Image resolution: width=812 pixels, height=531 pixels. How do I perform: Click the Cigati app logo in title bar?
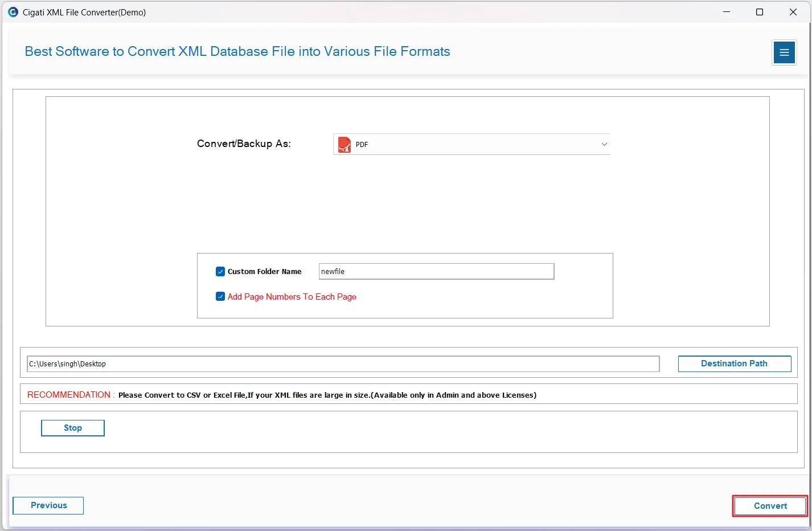pyautogui.click(x=13, y=12)
